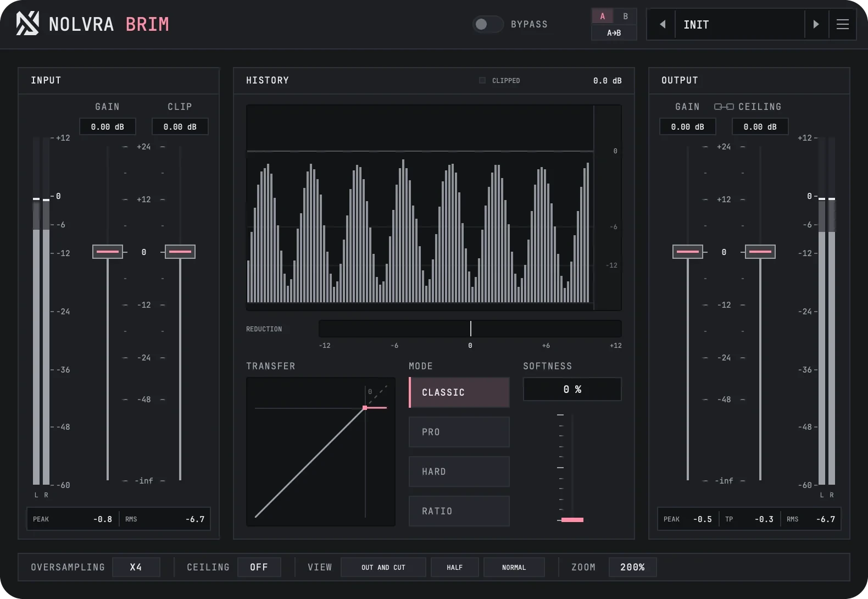This screenshot has height=599, width=868.
Task: Toggle the Clipped indicator checkbox
Action: coord(482,80)
